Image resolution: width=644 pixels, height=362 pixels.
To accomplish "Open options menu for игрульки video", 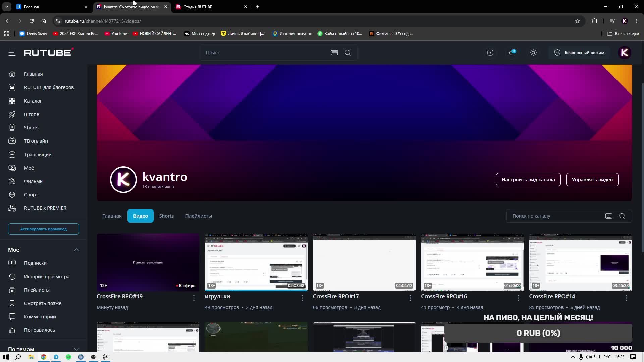I will tap(302, 298).
